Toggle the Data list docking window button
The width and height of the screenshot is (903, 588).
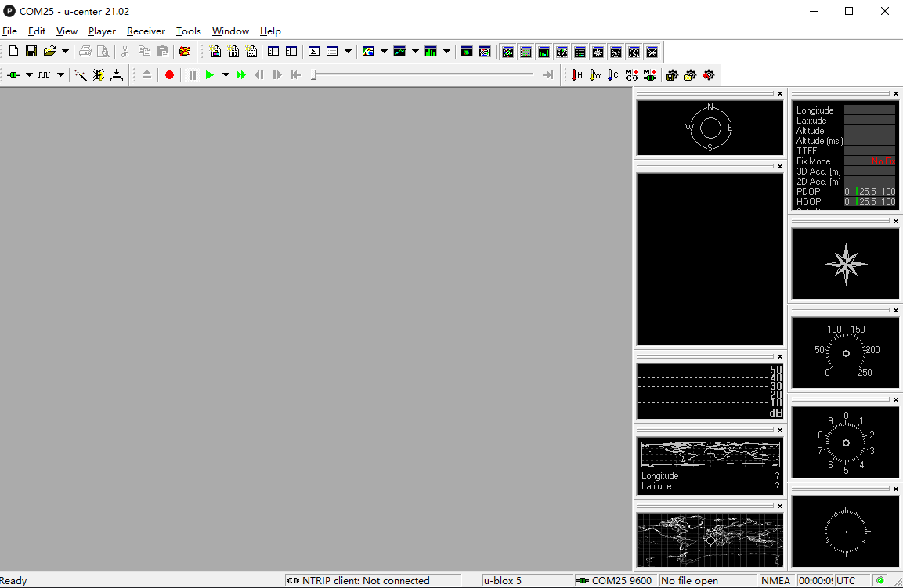click(x=580, y=52)
